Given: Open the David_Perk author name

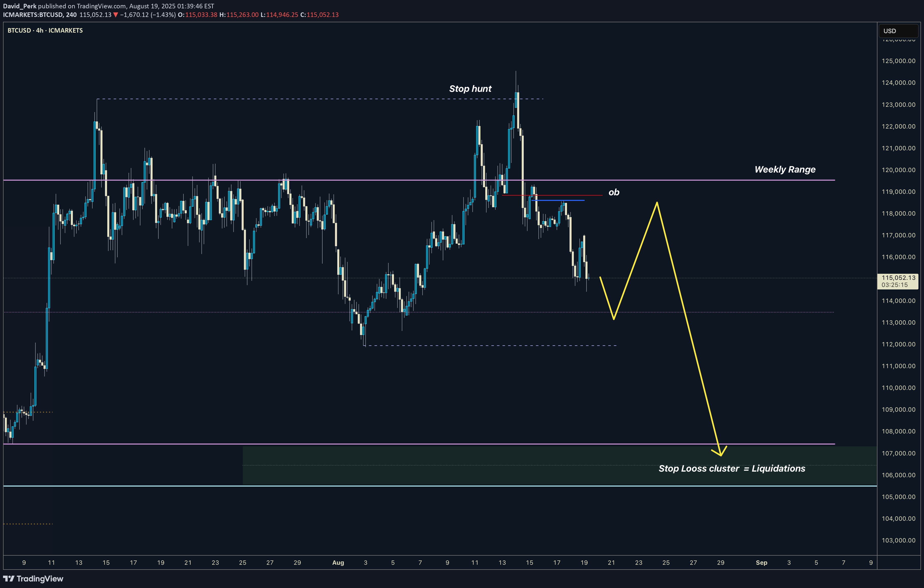Looking at the screenshot, I should (19, 6).
